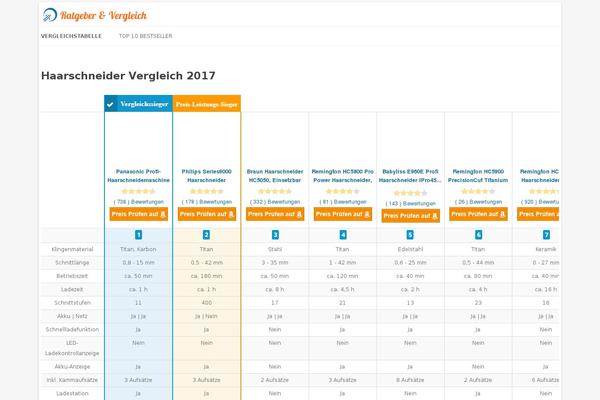Open the Remington HC5800 Pro Power link

pos(342,176)
